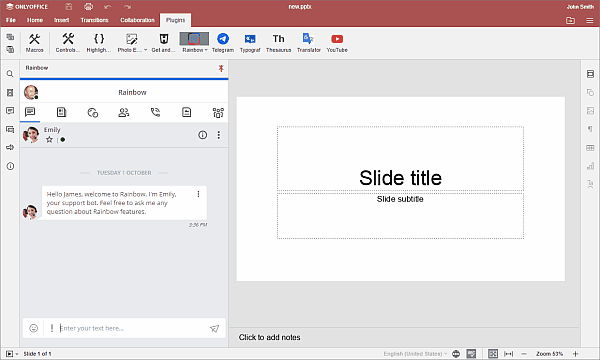The image size is (600, 360).
Task: Click the send message paper plane icon
Action: click(x=214, y=328)
